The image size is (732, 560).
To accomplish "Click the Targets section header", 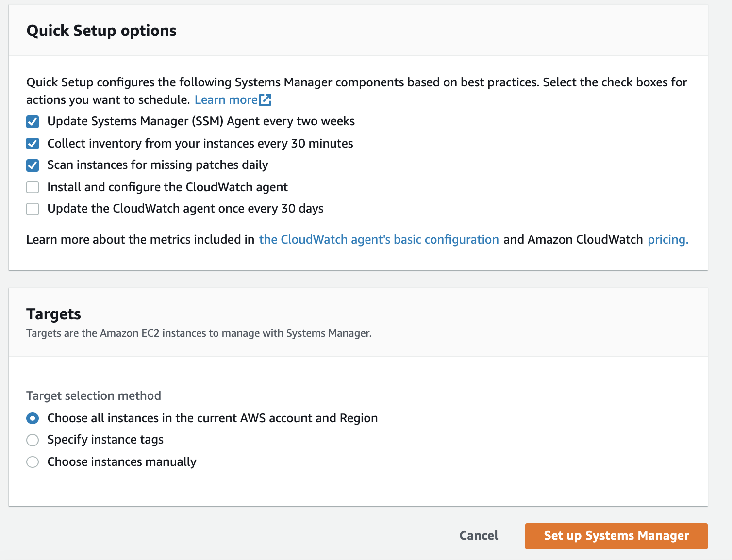I will 53,314.
